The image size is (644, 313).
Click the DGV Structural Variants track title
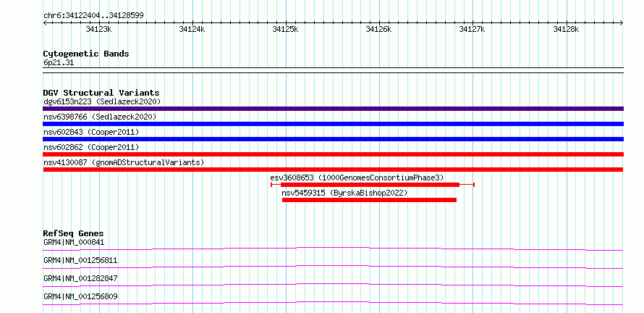click(101, 93)
